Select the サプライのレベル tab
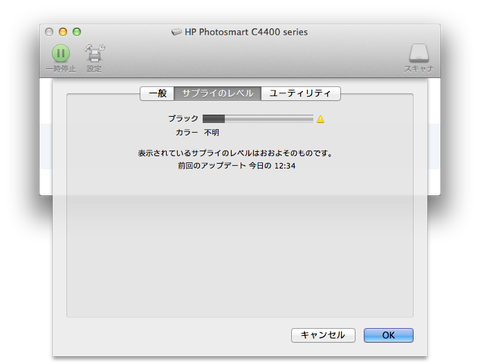480x364 pixels. [218, 93]
